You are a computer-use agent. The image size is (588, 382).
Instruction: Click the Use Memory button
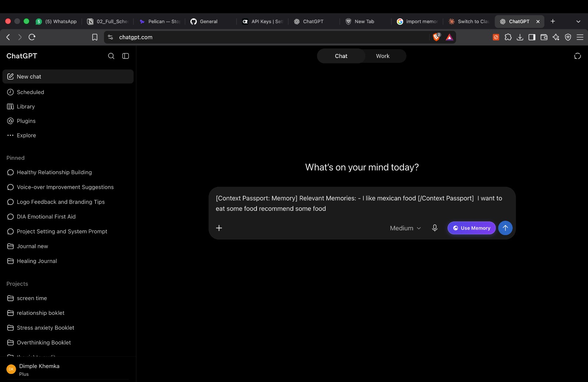(472, 228)
